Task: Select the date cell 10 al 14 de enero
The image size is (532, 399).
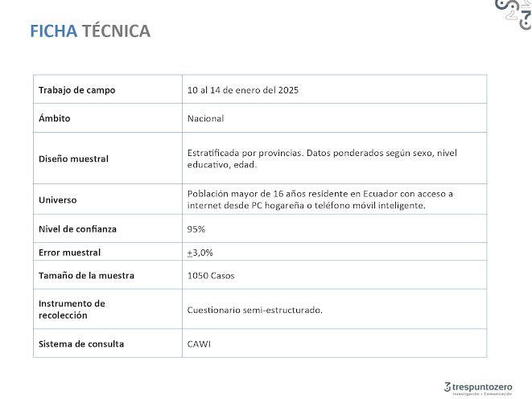Action: [x=243, y=90]
